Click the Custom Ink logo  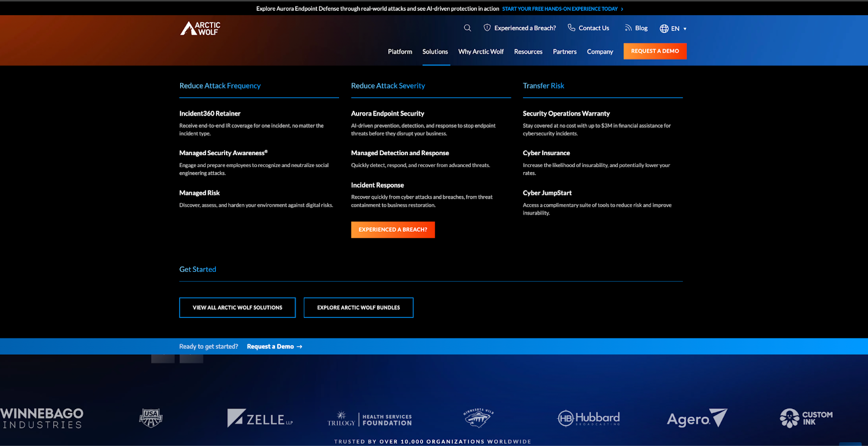coord(806,418)
